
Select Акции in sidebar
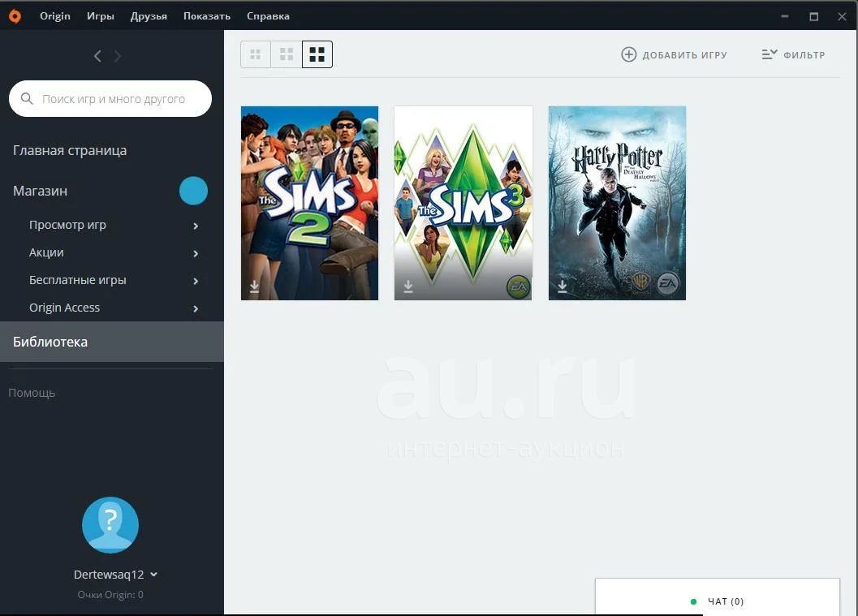pyautogui.click(x=46, y=252)
